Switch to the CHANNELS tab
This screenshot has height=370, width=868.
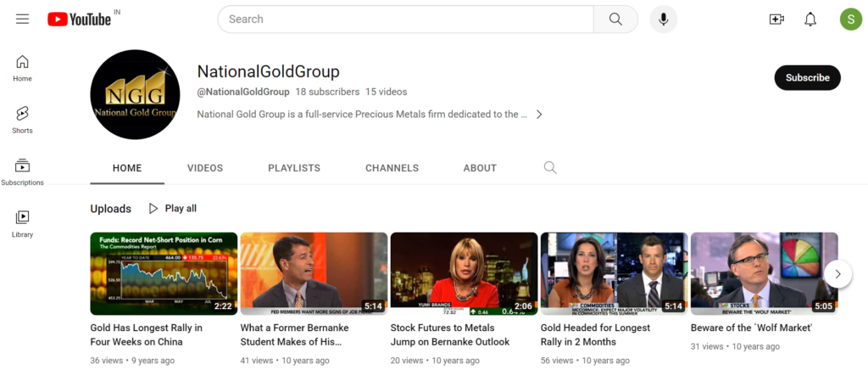point(392,168)
